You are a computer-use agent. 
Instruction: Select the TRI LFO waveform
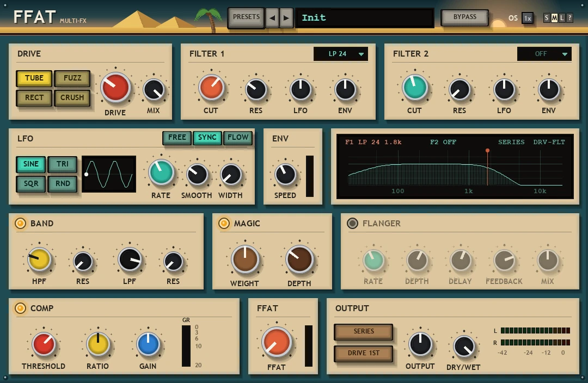point(62,164)
